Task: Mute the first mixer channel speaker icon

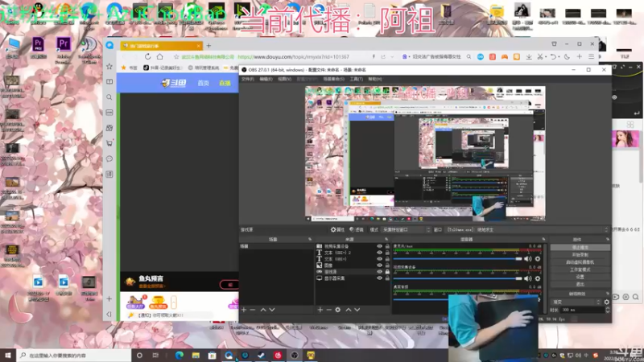Action: tap(528, 259)
